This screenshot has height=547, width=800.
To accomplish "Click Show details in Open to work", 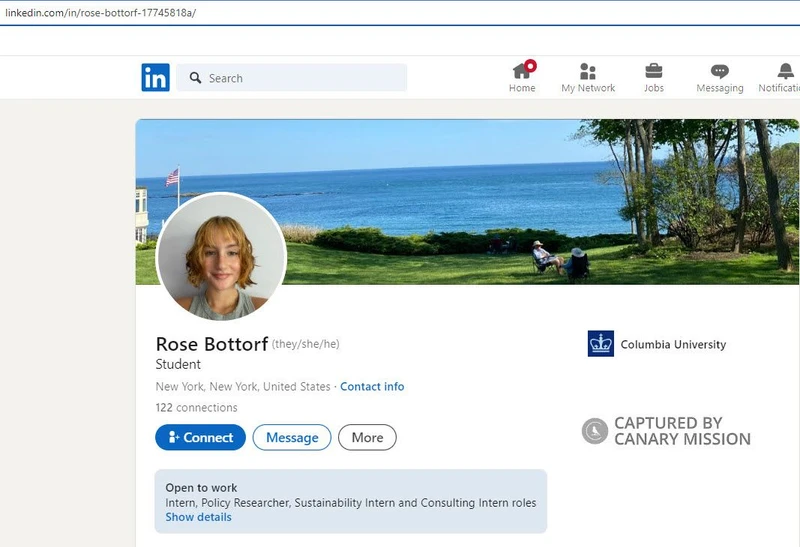I will coord(198,517).
